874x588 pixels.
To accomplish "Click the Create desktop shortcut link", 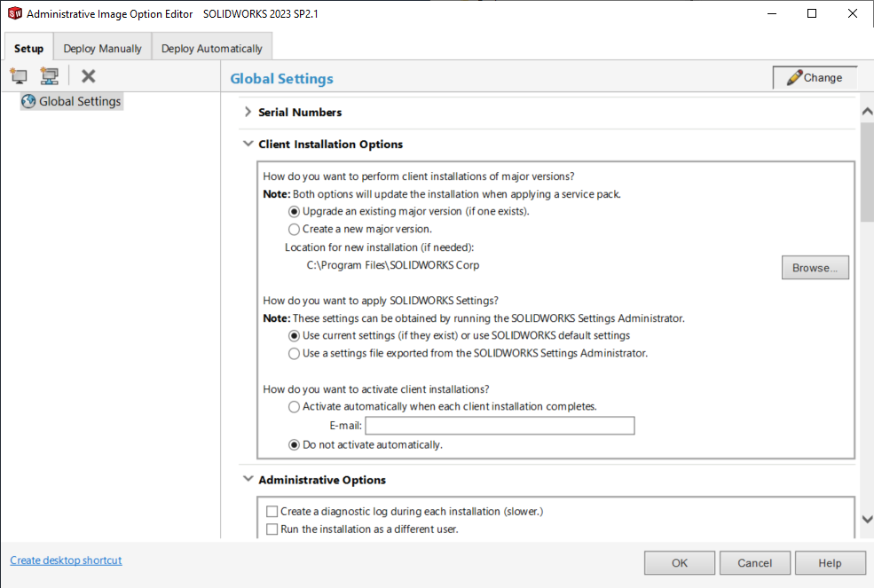I will point(66,561).
